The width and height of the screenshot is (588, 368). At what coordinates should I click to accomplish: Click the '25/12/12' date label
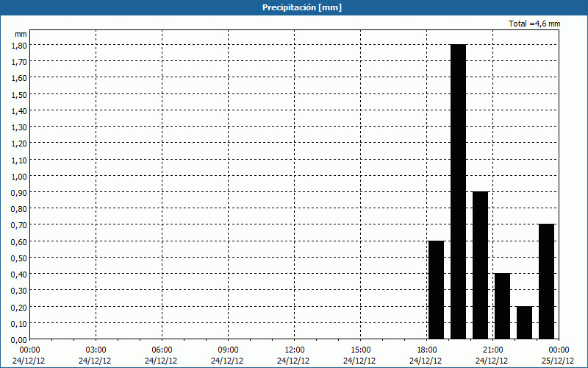558,361
